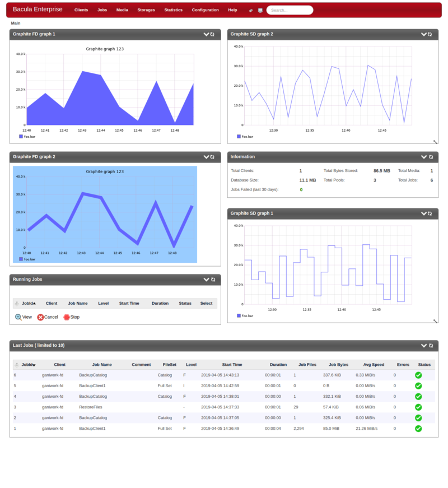The image size is (448, 488).
Task: Toggle sorting on the JobId column in Last Jobs
Action: point(26,364)
